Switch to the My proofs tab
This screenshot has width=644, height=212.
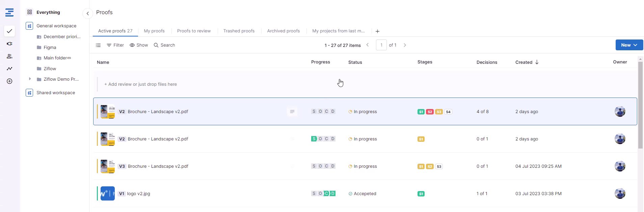click(x=154, y=31)
